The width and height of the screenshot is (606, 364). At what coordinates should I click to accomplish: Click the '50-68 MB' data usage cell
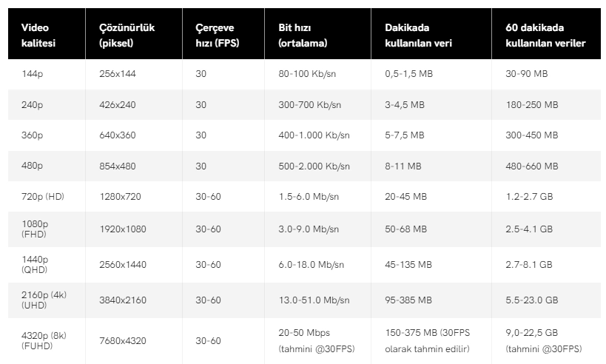(x=405, y=229)
